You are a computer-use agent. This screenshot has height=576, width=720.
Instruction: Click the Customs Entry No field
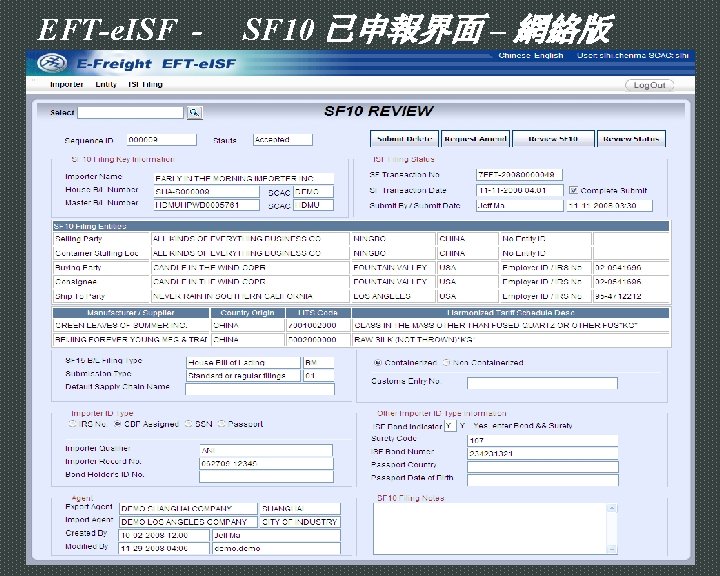[x=542, y=383]
